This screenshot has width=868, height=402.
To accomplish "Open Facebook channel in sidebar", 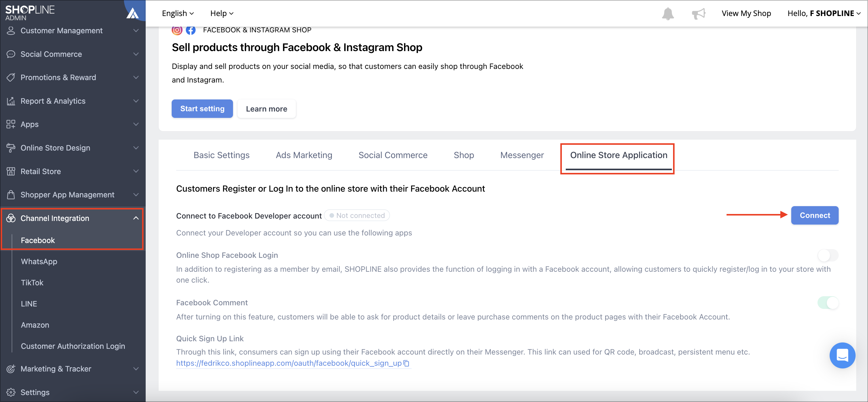I will tap(38, 240).
